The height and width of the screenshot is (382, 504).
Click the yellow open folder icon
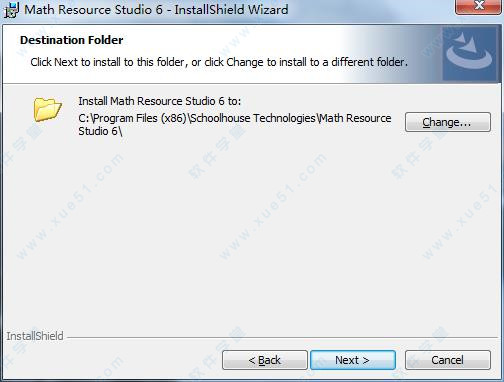(x=48, y=109)
